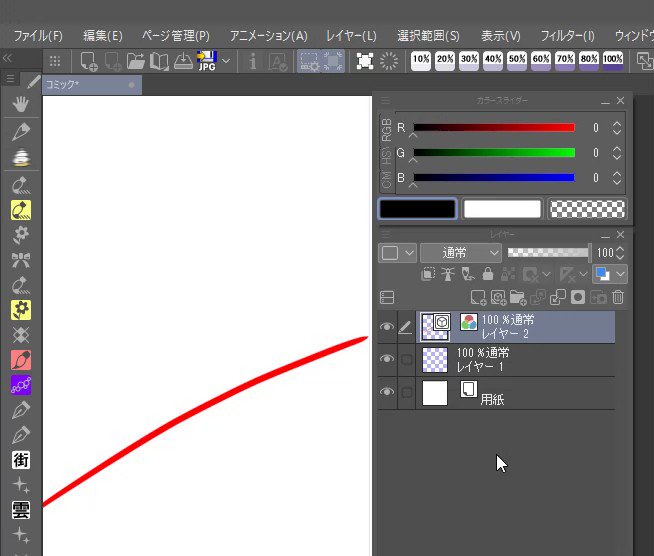Open the CLIP STUDIO grid icon
This screenshot has width=654, height=556.
pyautogui.click(x=55, y=61)
